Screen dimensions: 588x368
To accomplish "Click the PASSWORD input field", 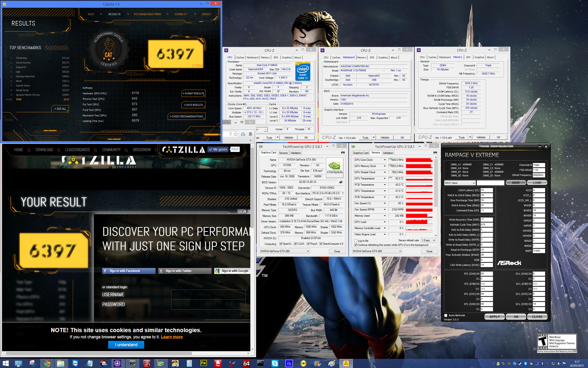I will 209,305.
